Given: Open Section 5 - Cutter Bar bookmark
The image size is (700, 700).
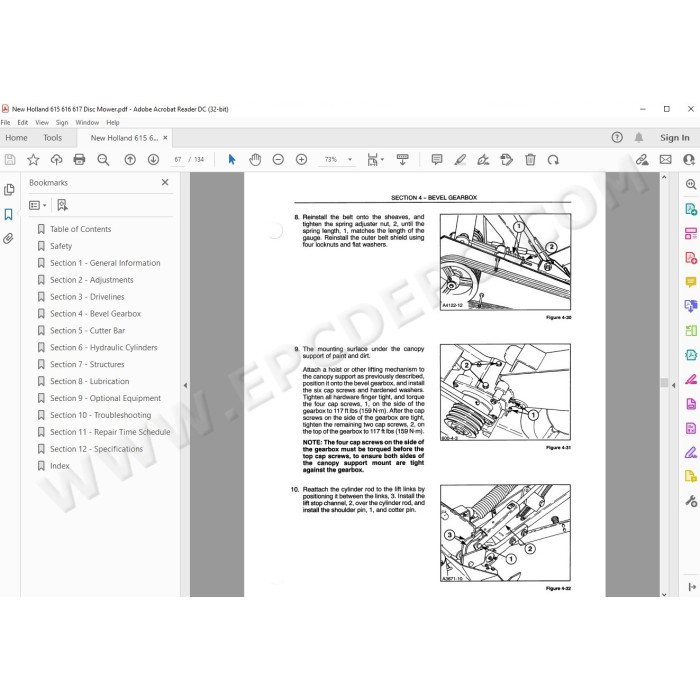Looking at the screenshot, I should point(88,331).
